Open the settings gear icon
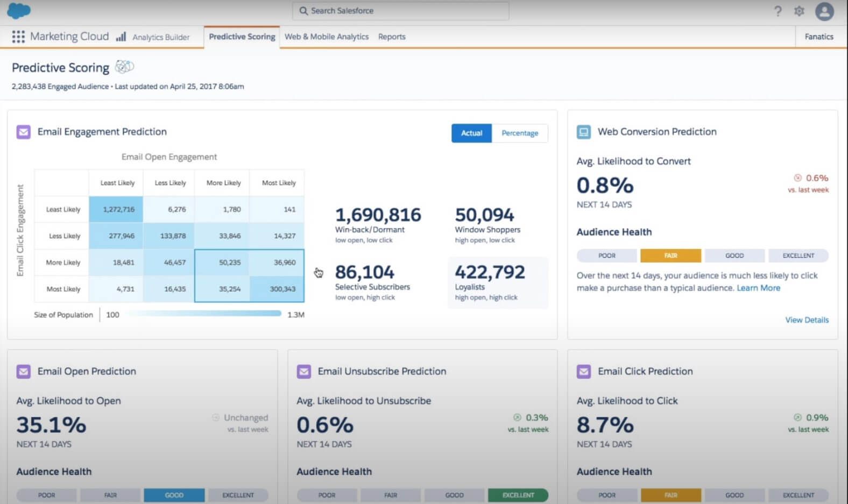 (x=800, y=11)
